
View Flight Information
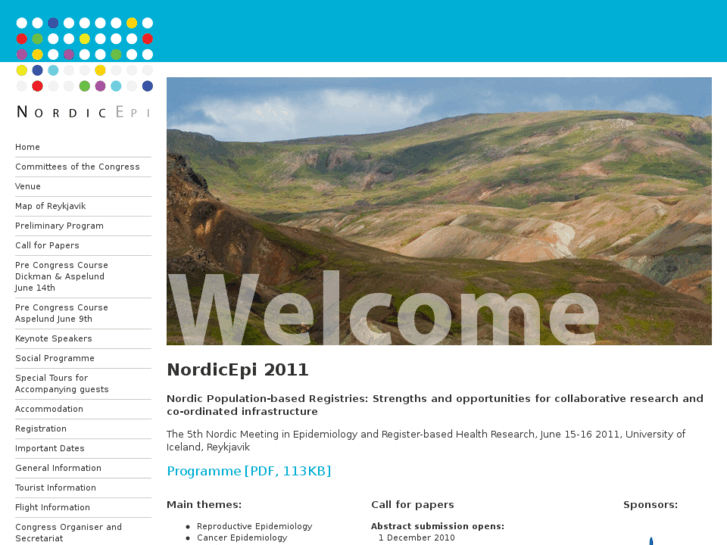pos(52,507)
